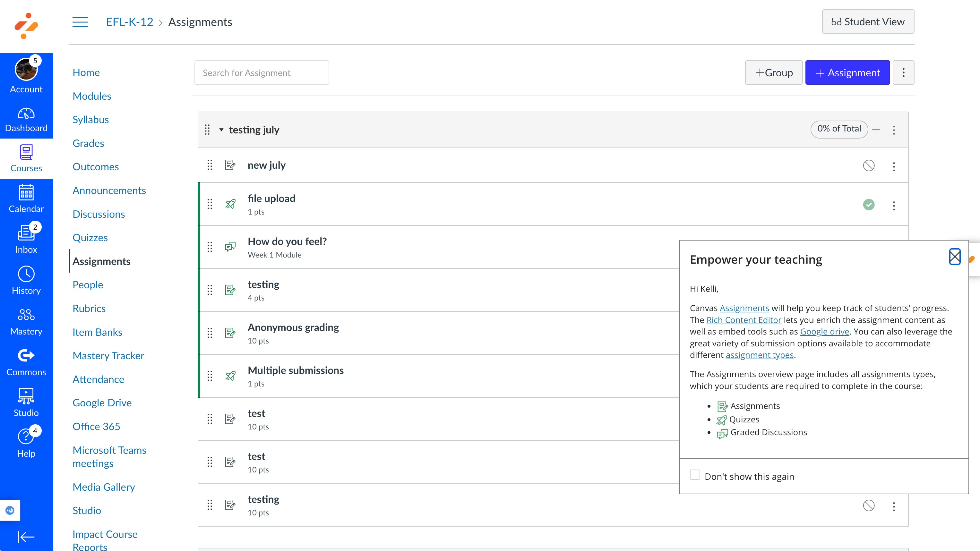The width and height of the screenshot is (980, 551).
Task: Collapse the global navigation arrow icon
Action: (26, 537)
